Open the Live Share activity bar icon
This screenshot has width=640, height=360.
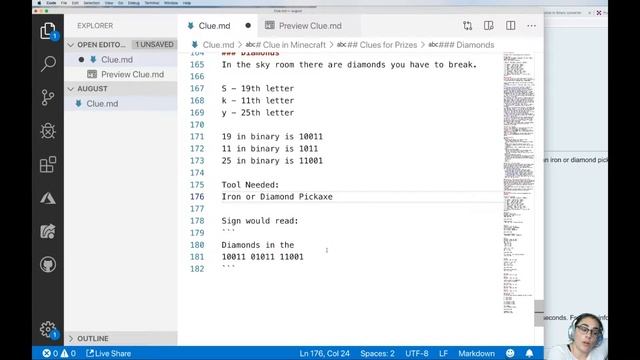(x=48, y=231)
